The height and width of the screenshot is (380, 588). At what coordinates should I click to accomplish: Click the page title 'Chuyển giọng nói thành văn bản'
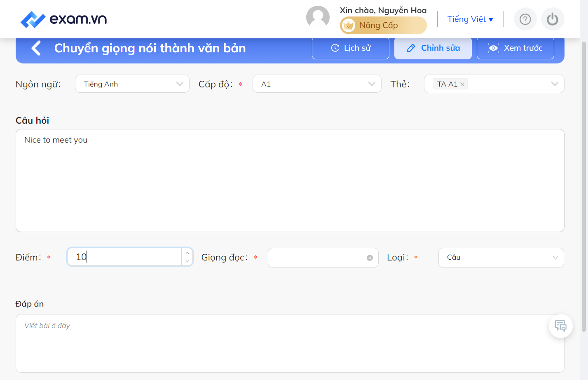click(x=150, y=48)
